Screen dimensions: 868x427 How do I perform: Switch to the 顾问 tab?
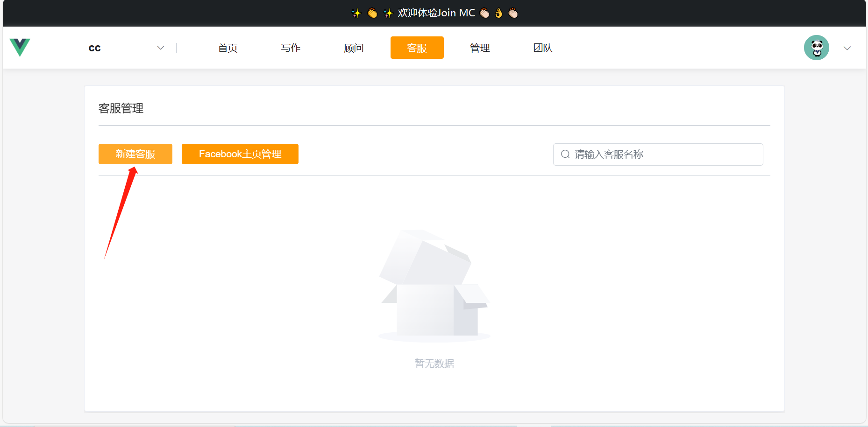[x=354, y=48]
